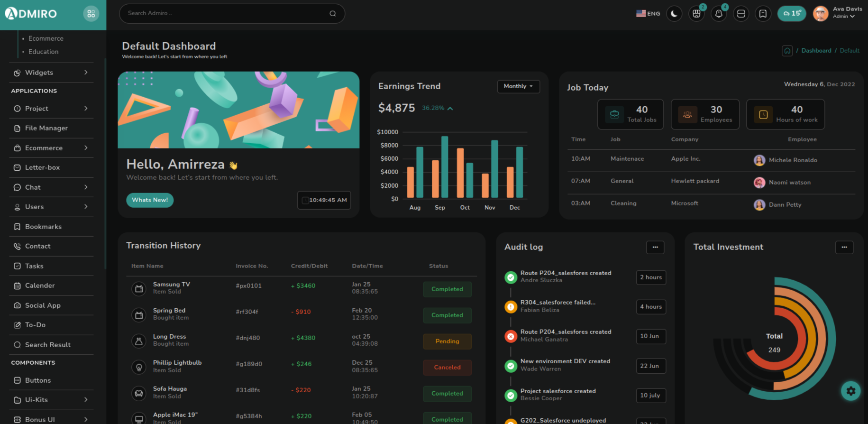The width and height of the screenshot is (868, 424).
Task: Click home icon in breadcrumb
Action: (787, 51)
